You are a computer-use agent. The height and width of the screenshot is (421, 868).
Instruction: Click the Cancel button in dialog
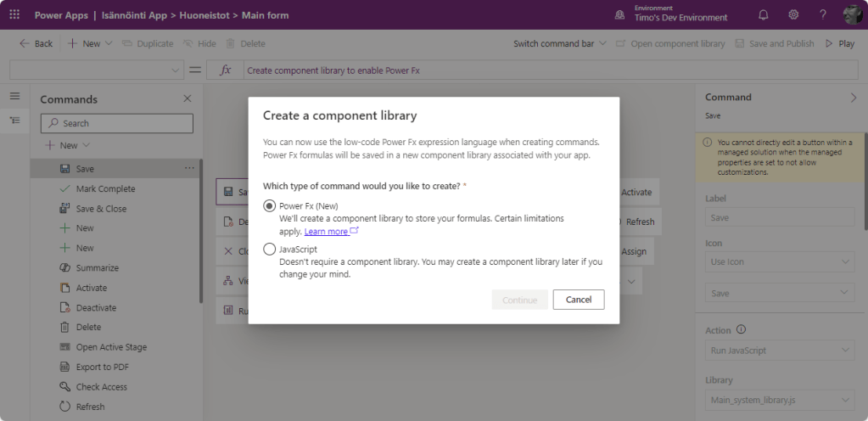[x=578, y=300]
